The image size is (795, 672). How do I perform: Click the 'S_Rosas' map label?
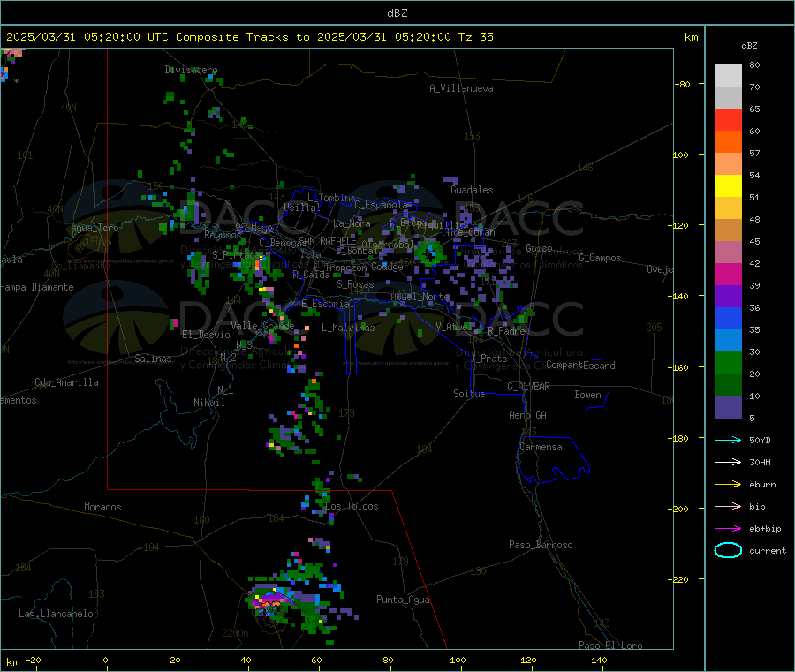355,284
